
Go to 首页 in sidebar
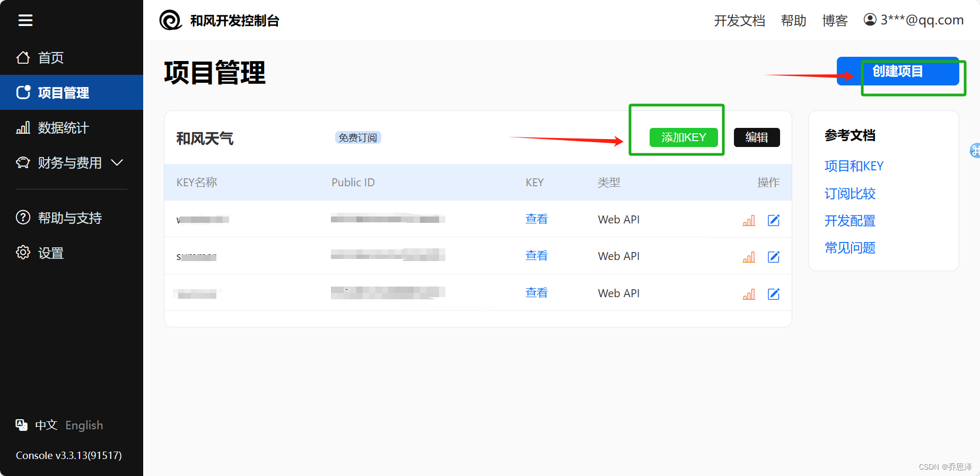coord(72,57)
